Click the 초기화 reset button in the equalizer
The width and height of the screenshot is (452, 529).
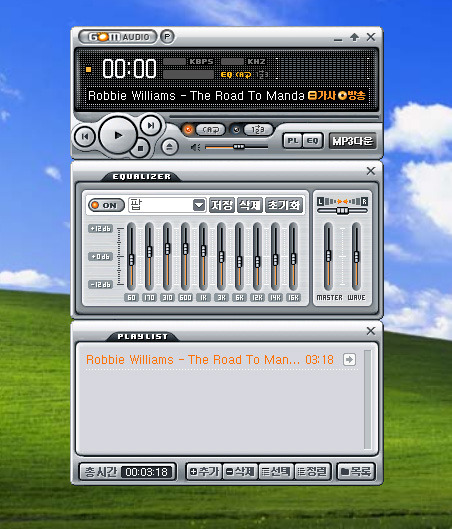[x=284, y=205]
